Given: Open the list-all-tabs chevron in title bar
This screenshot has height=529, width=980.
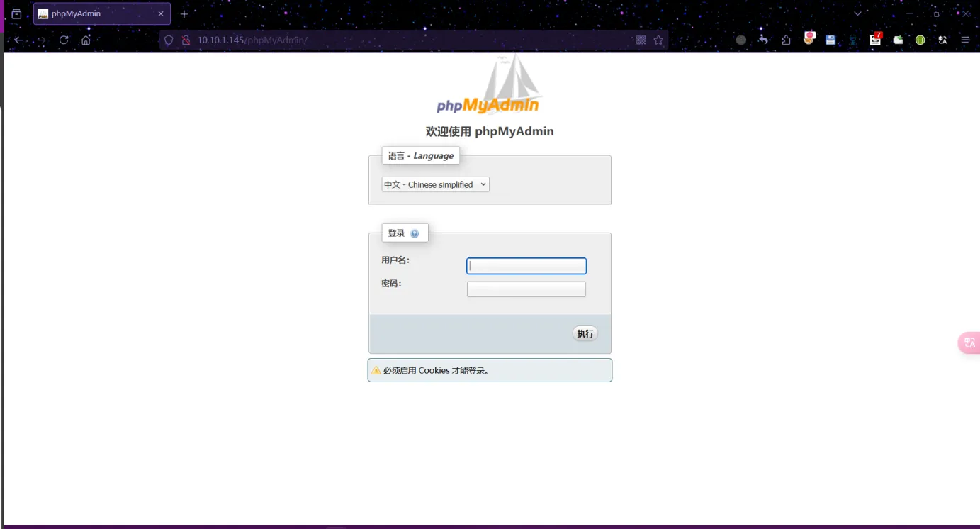Looking at the screenshot, I should [x=857, y=13].
